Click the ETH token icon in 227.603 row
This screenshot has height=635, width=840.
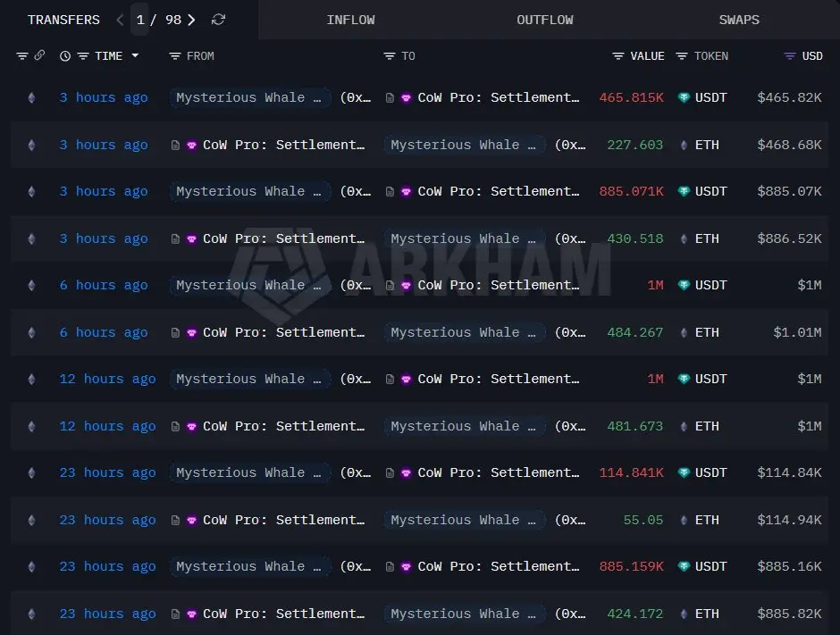click(684, 145)
